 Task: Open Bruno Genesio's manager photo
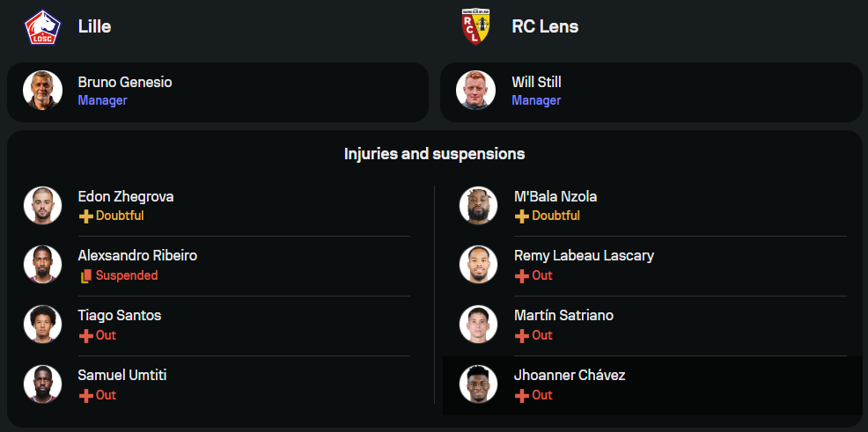42,91
